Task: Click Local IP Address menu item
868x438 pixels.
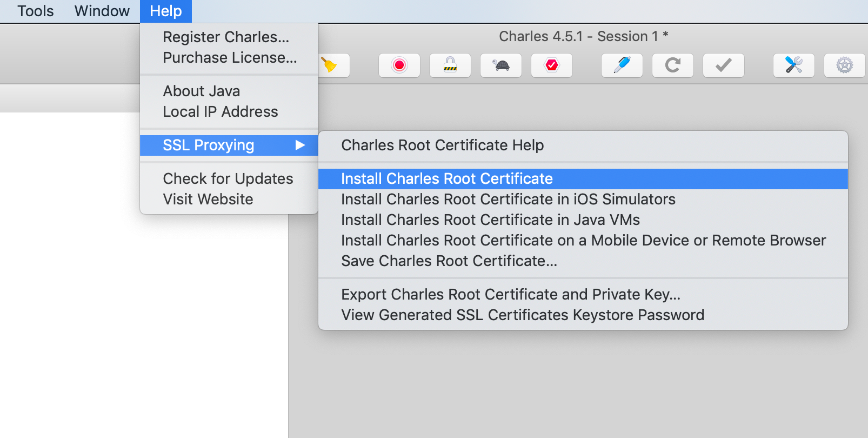Action: (x=229, y=111)
